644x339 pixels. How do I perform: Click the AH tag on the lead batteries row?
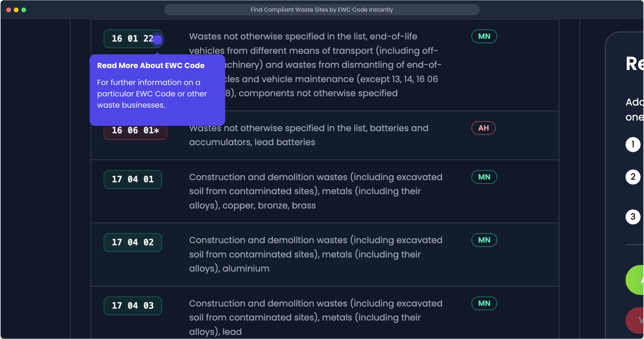[483, 128]
